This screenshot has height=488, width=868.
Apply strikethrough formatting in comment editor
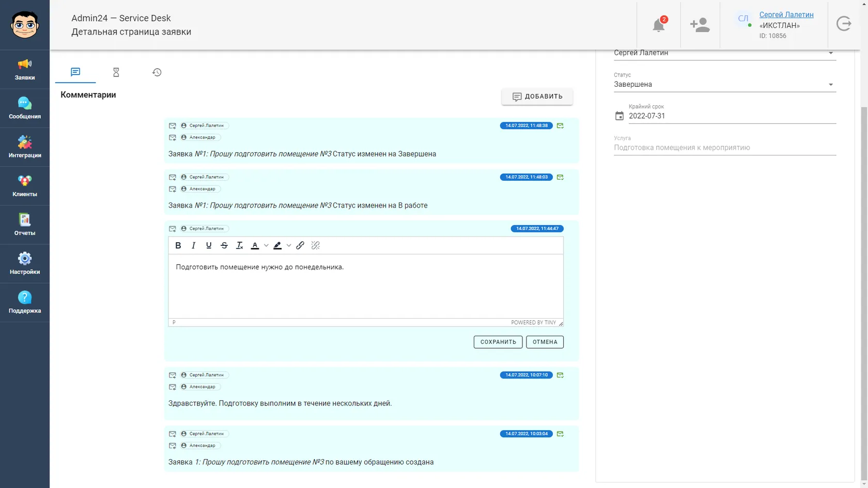point(224,245)
